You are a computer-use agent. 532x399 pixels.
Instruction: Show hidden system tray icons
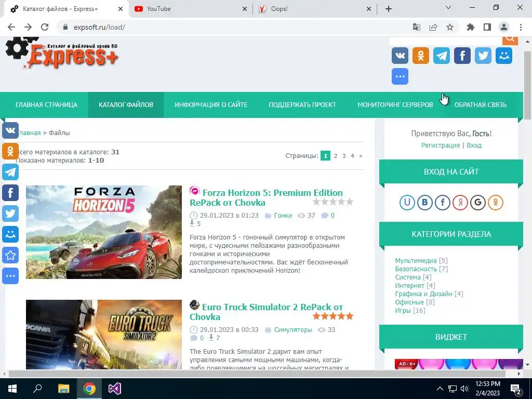pyautogui.click(x=440, y=389)
